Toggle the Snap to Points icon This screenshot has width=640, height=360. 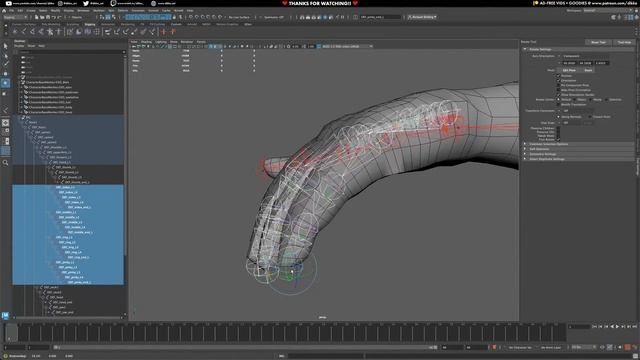(203, 17)
